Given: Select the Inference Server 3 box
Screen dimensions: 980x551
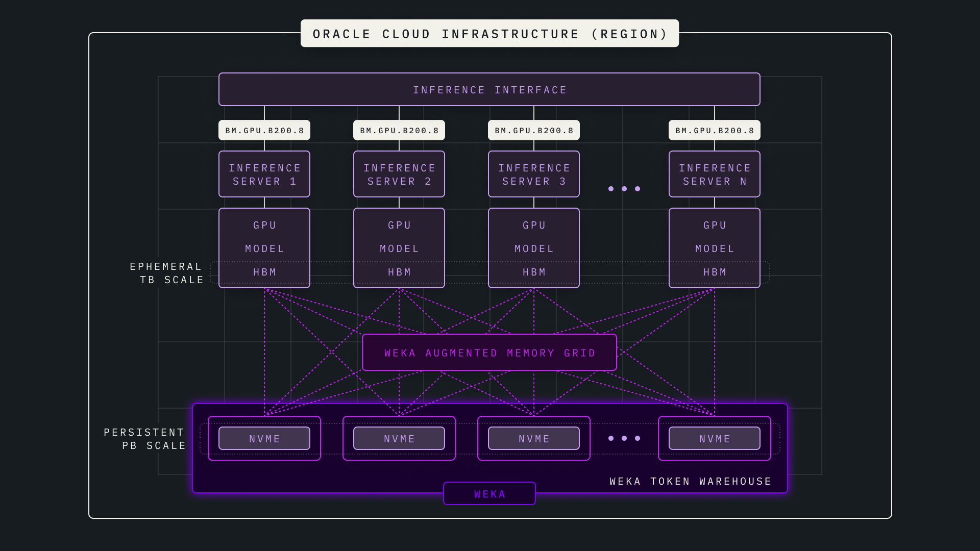Looking at the screenshot, I should [x=533, y=174].
